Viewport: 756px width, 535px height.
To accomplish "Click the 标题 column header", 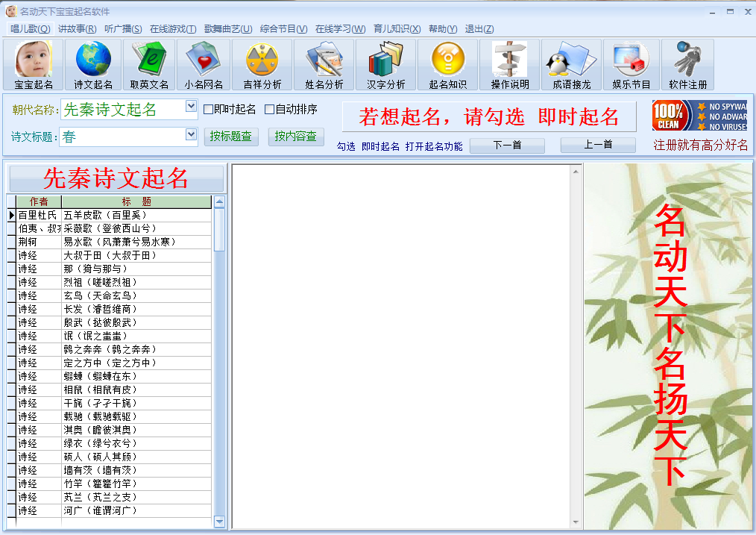I will point(136,201).
